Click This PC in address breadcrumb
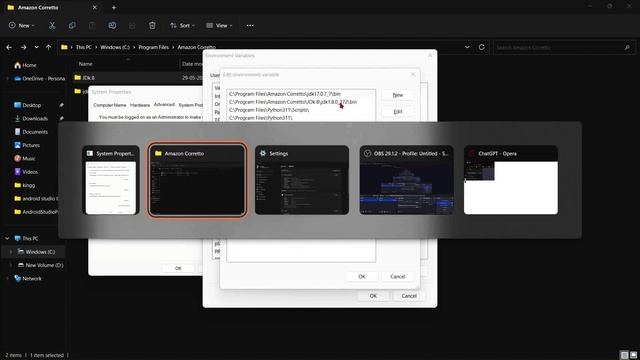This screenshot has height=360, width=640. click(x=84, y=47)
